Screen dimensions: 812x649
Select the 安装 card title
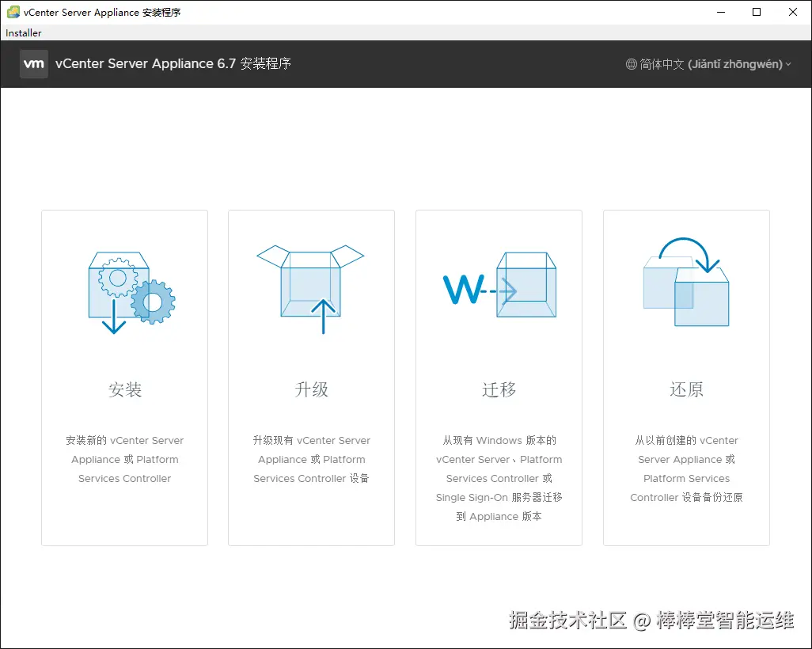click(x=125, y=389)
